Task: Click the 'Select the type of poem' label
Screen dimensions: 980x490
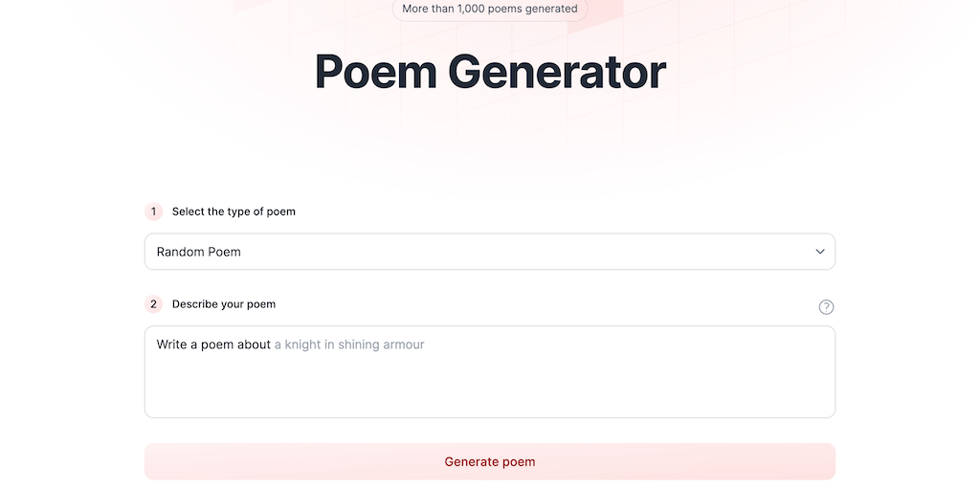Action: pos(234,212)
